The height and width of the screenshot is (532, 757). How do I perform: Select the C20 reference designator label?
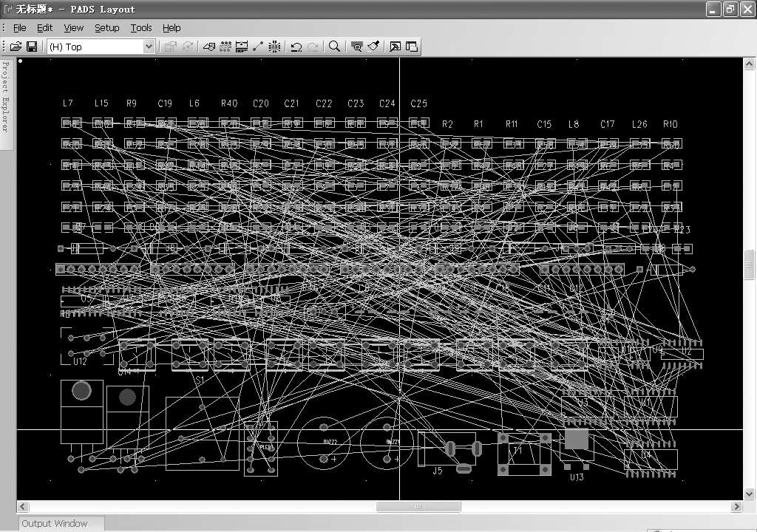tap(261, 103)
